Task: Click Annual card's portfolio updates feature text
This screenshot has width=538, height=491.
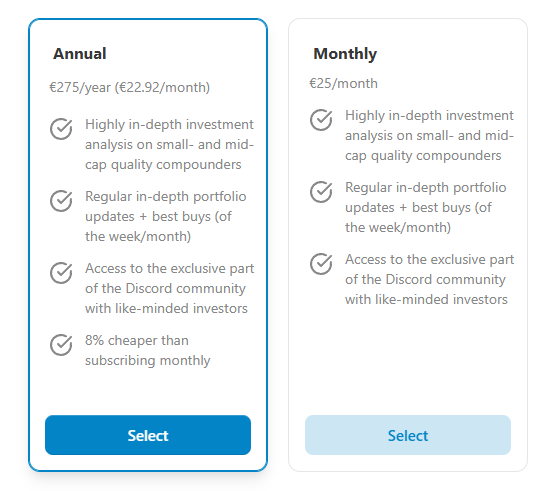Action: coord(166,217)
